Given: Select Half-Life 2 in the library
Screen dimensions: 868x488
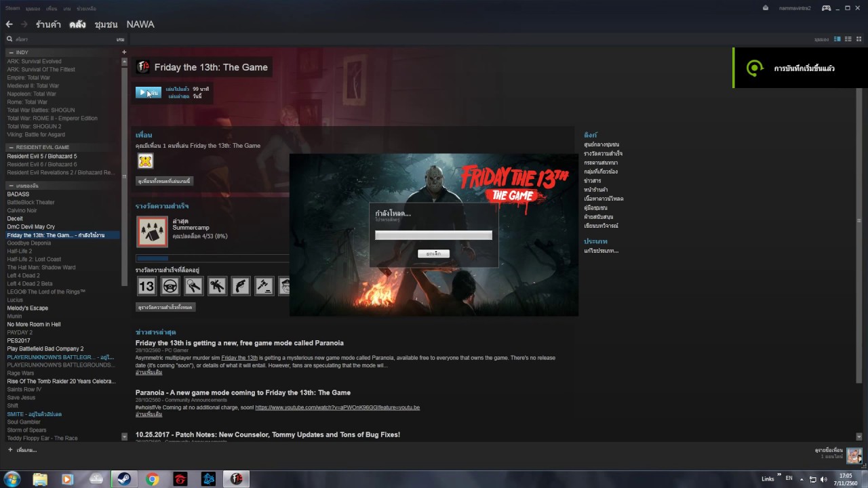Looking at the screenshot, I should click(x=20, y=251).
